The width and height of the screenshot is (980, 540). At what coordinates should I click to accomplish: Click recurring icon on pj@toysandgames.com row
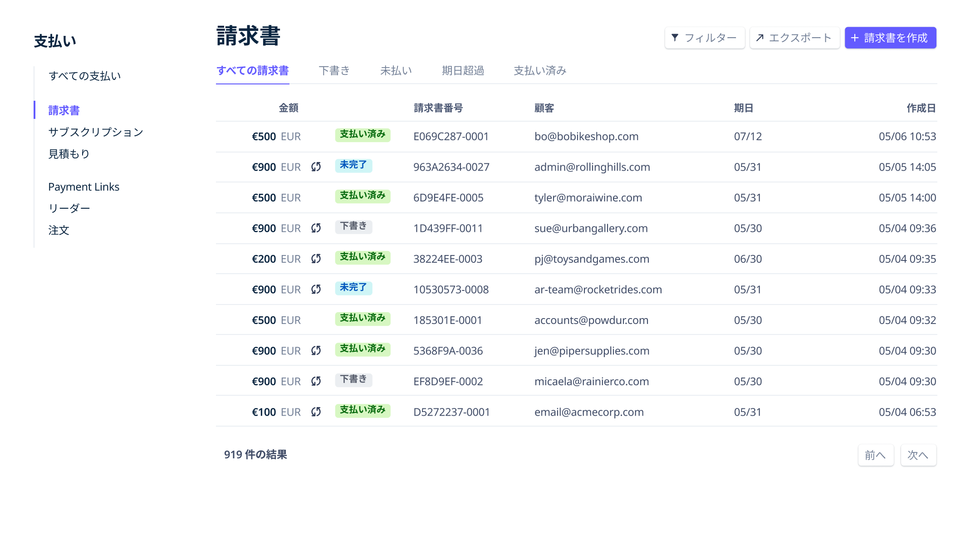(316, 259)
